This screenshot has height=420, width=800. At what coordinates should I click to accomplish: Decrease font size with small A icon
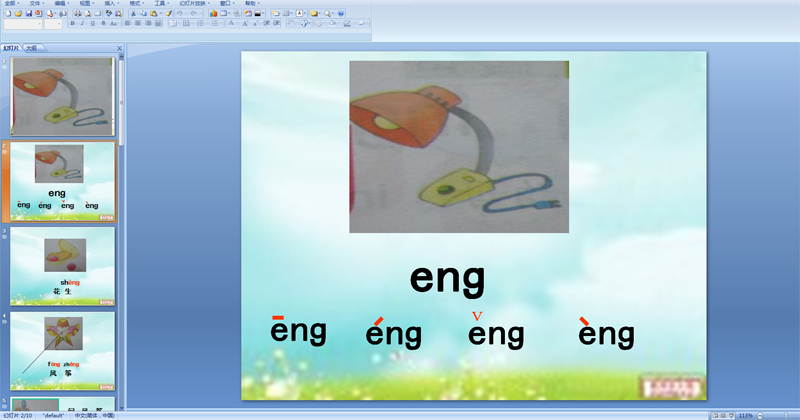click(256, 23)
